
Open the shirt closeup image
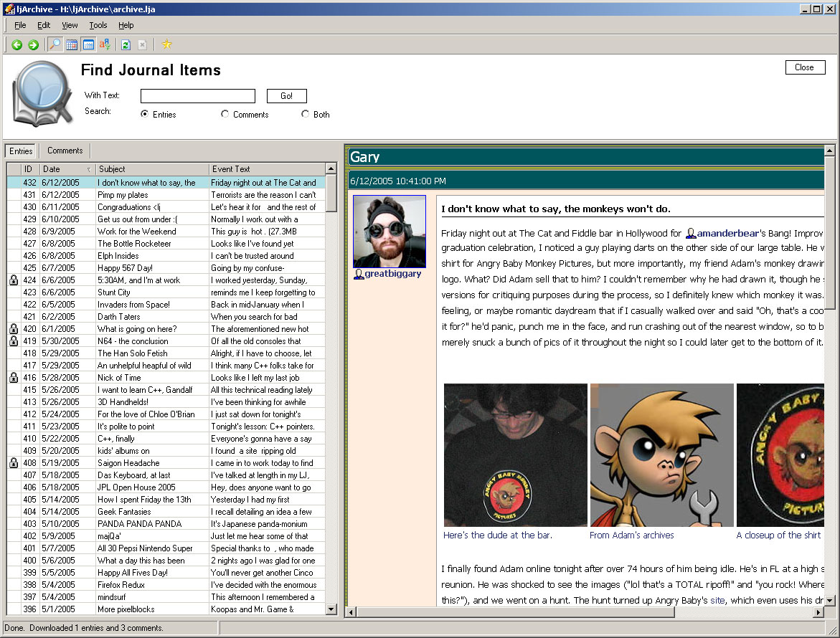(x=780, y=455)
